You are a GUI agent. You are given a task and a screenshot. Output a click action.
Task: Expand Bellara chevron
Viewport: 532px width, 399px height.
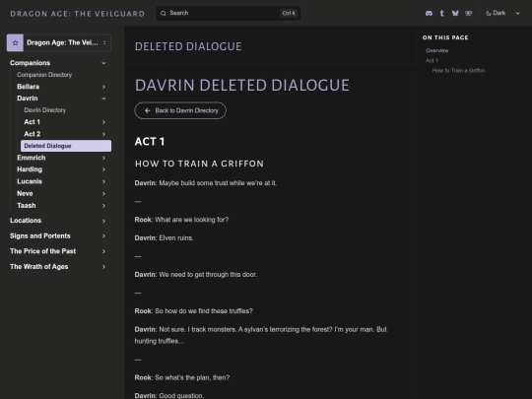point(103,87)
